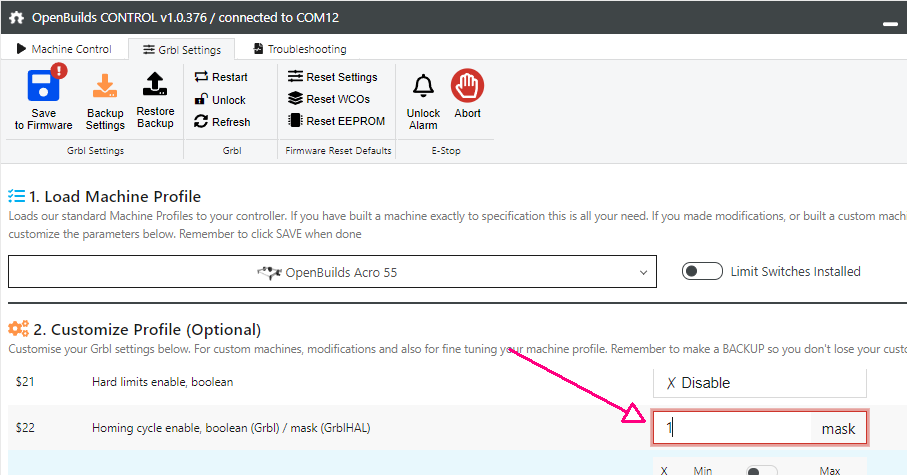
Task: Select the Grbl Settings tab
Action: [x=182, y=49]
